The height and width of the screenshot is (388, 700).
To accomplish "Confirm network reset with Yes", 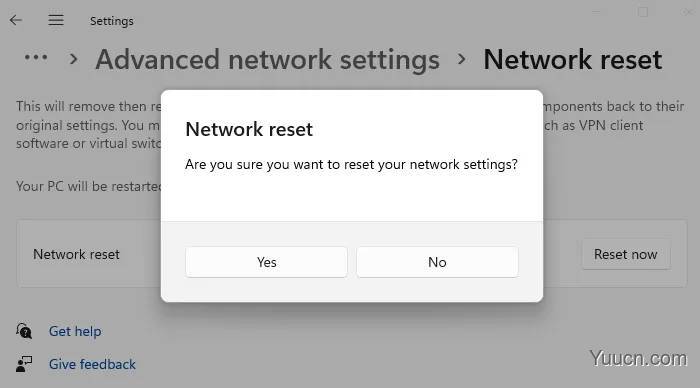I will [267, 262].
